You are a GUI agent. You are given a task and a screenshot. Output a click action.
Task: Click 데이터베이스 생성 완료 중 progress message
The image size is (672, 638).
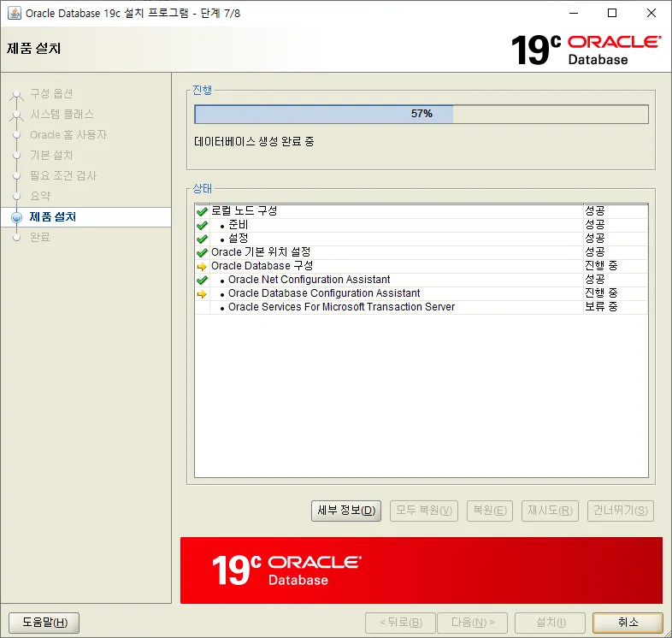point(254,141)
